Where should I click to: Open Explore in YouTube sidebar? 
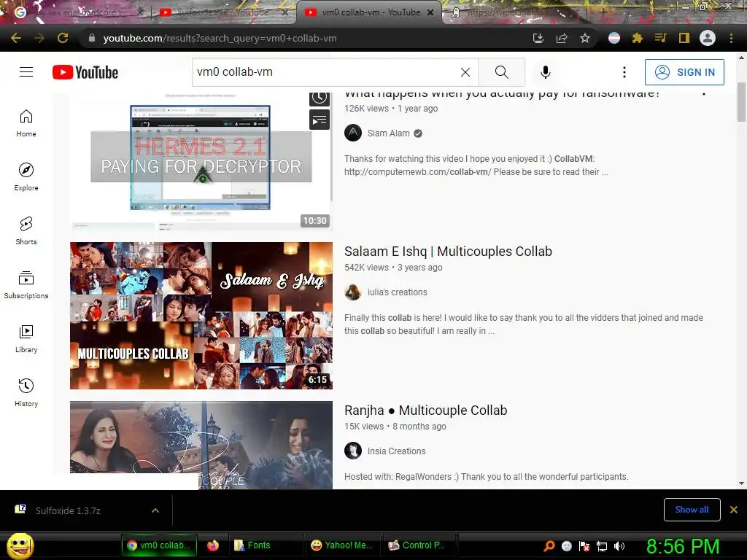(x=26, y=177)
